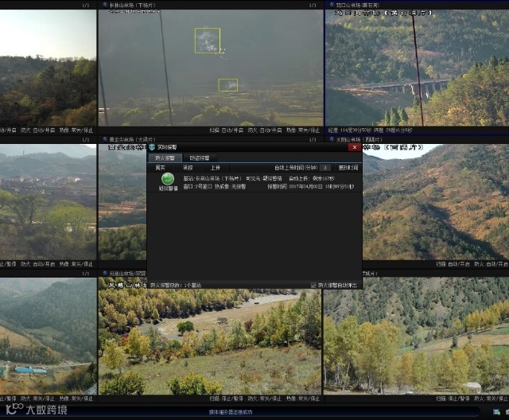Viewport: 509px width, 420px height.
Task: Click the 更改时间 button
Action: [x=348, y=168]
